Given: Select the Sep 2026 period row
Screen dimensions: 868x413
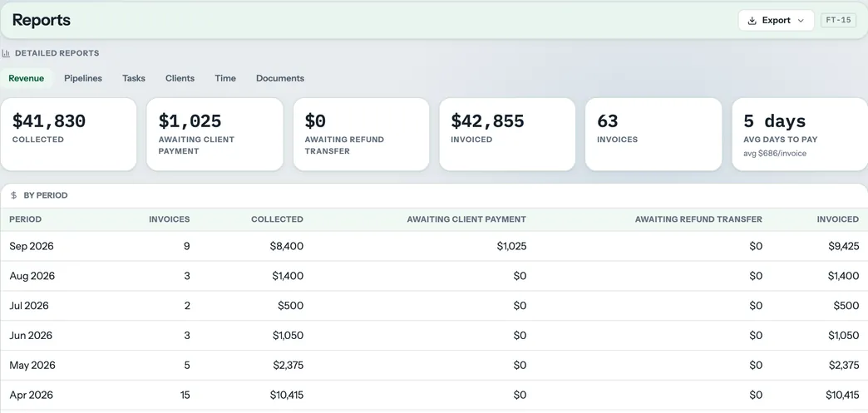Looking at the screenshot, I should coord(434,246).
